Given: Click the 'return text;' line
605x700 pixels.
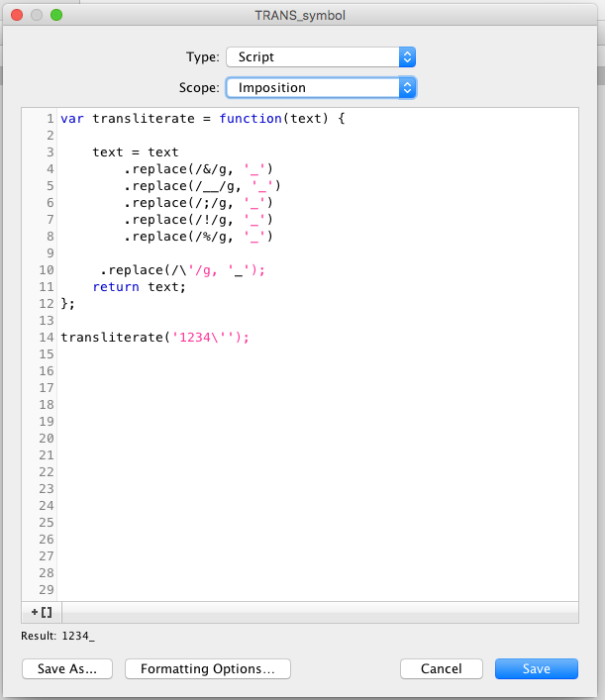Looking at the screenshot, I should 139,287.
